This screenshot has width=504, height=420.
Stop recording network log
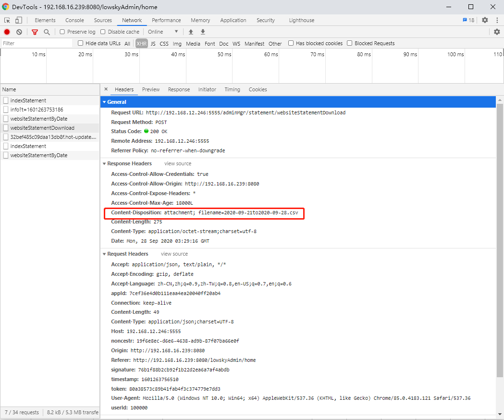click(7, 32)
